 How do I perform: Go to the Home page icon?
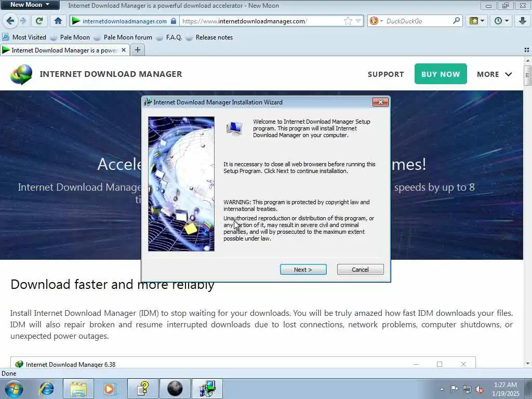pyautogui.click(x=58, y=21)
